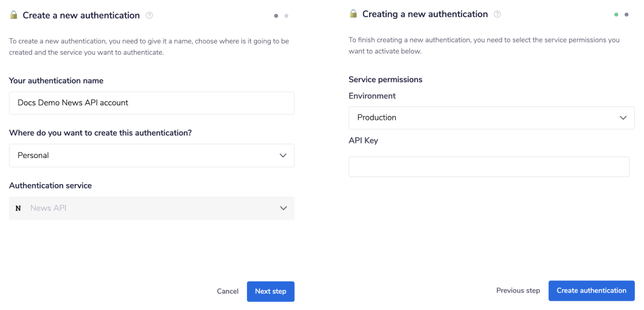The width and height of the screenshot is (644, 310).
Task: Click the green completed-step dot in right dialog
Action: tap(616, 15)
